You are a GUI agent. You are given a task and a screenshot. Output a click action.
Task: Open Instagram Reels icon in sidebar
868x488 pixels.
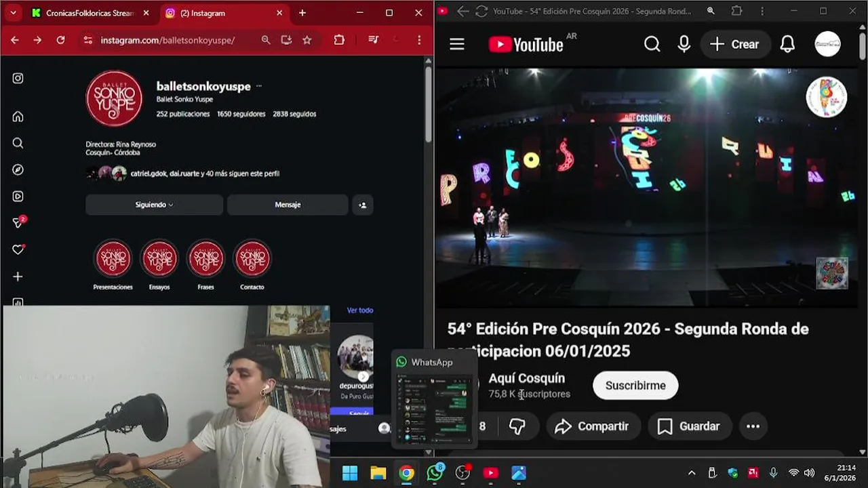[18, 197]
